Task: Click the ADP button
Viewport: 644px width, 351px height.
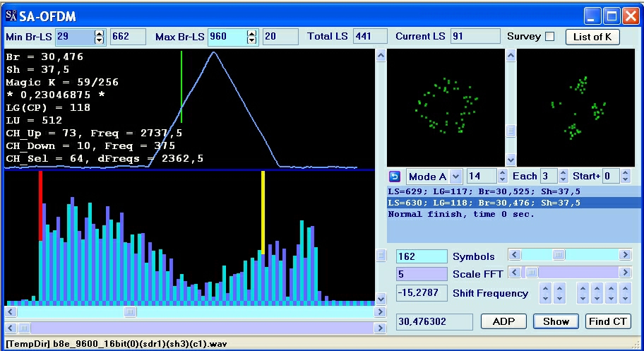Action: coord(503,321)
